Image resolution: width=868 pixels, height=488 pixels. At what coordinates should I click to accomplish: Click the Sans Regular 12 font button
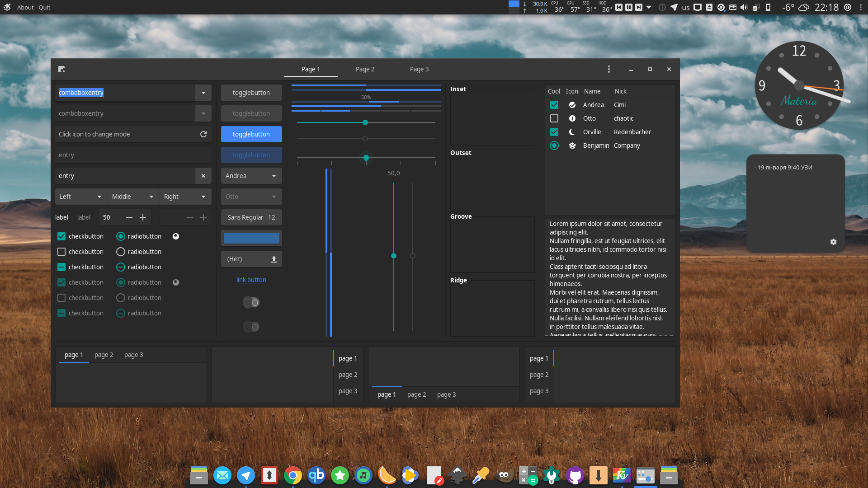click(251, 217)
